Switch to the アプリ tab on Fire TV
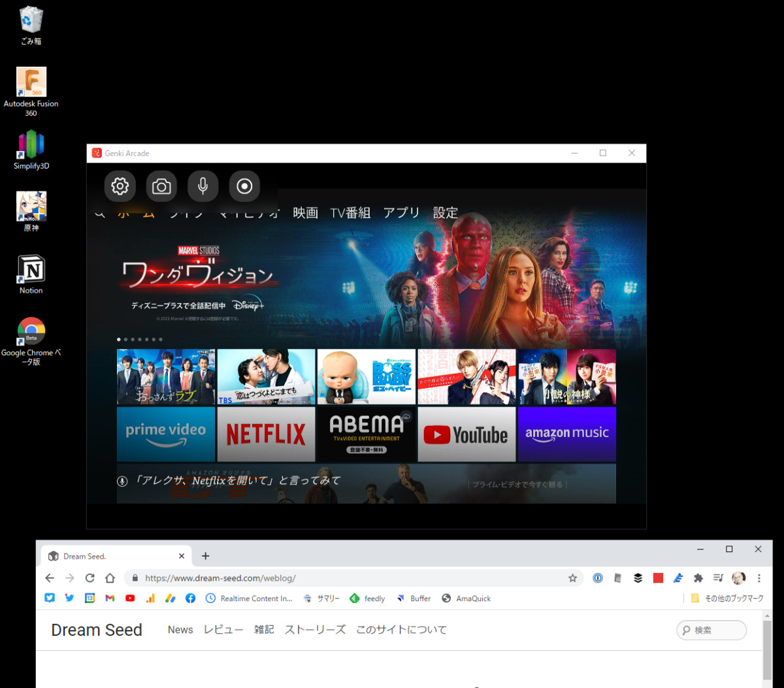The image size is (784, 688). [x=401, y=213]
